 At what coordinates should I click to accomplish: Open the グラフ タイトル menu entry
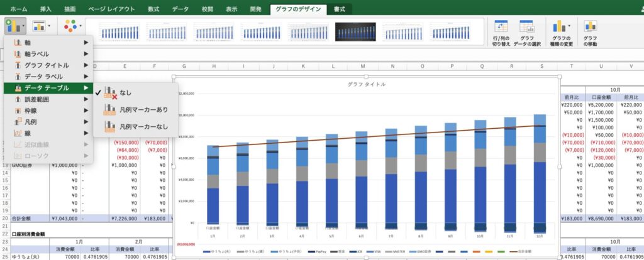(x=48, y=65)
